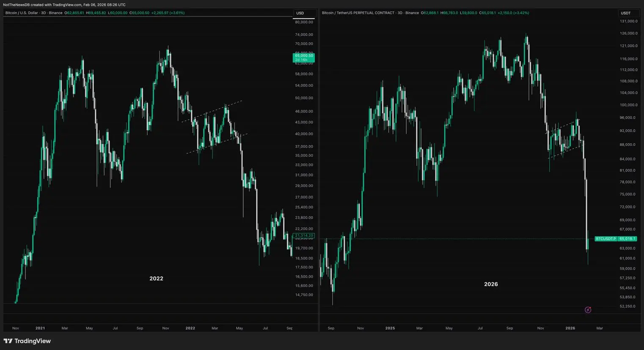
Task: Click the Bitcoin / U.S. Dollar chart title
Action: 33,13
